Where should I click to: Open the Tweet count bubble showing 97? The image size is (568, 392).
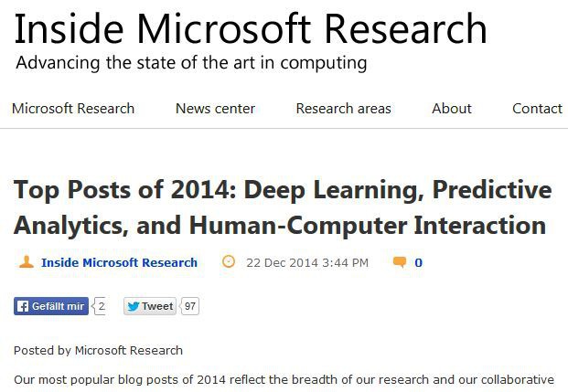click(189, 306)
